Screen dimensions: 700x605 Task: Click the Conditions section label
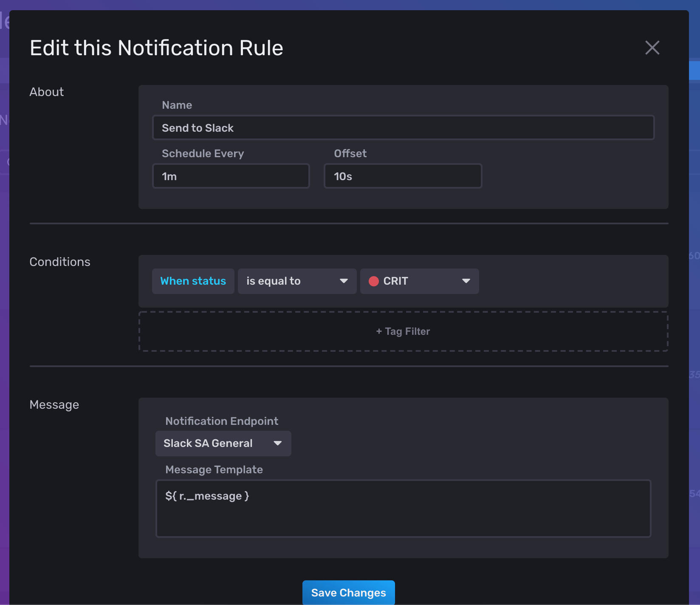coord(59,262)
